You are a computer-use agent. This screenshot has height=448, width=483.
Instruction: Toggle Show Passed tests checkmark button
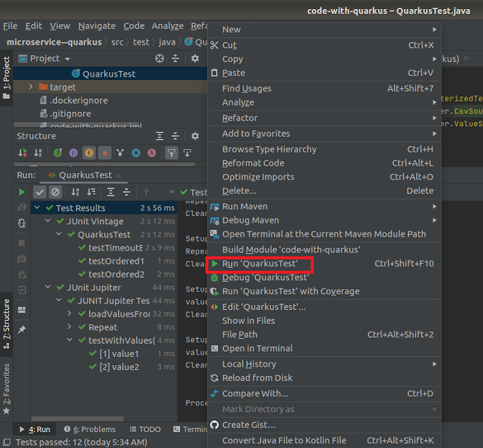pos(39,192)
